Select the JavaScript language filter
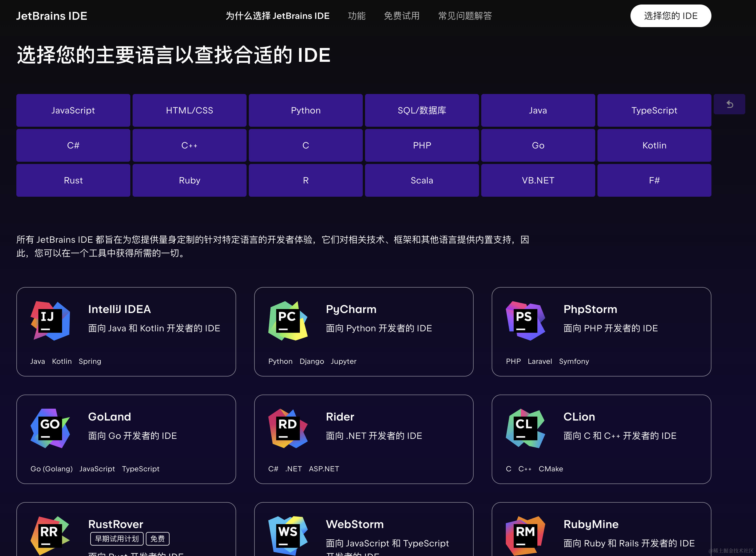Viewport: 756px width, 556px height. [x=73, y=110]
